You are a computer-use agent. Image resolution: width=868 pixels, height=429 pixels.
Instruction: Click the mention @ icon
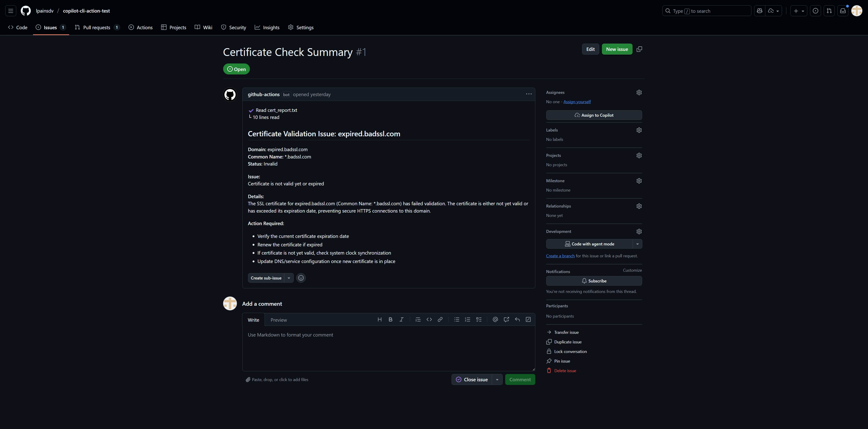[x=495, y=319]
